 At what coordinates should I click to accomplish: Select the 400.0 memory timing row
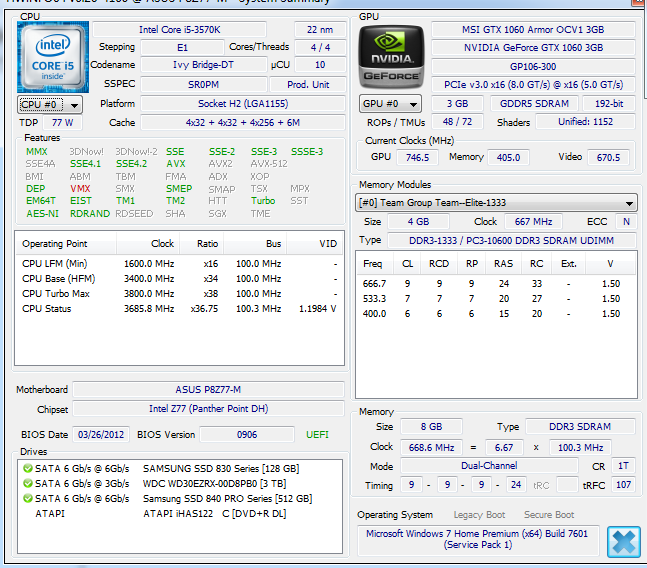pos(496,313)
